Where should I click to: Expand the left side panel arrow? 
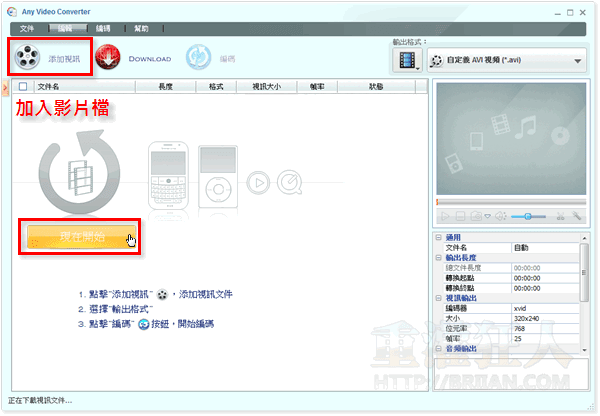[x=5, y=88]
